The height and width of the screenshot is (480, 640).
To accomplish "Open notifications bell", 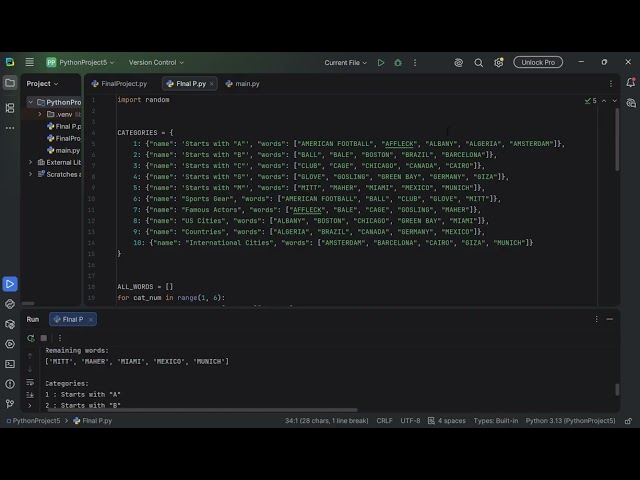I will 631,82.
